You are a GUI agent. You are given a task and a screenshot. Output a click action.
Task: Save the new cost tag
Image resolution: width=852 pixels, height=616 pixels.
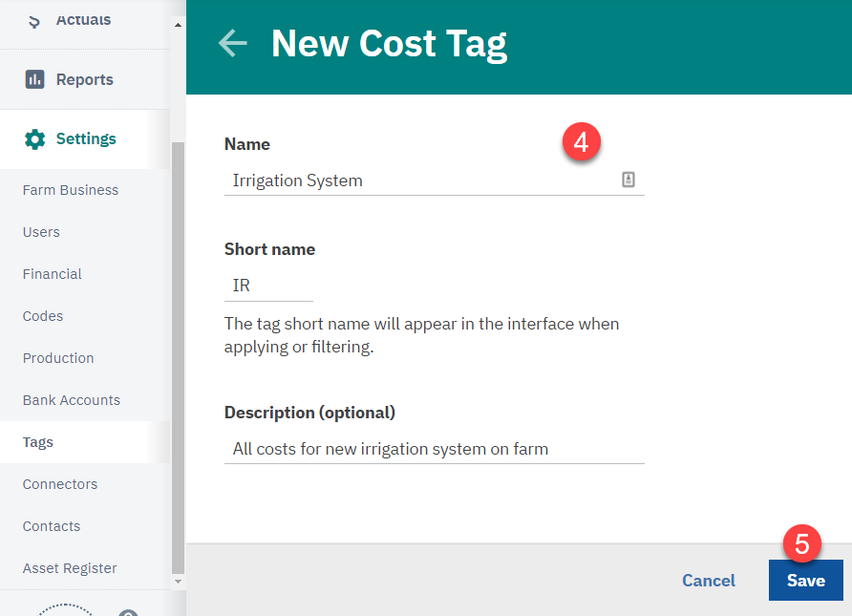[806, 580]
